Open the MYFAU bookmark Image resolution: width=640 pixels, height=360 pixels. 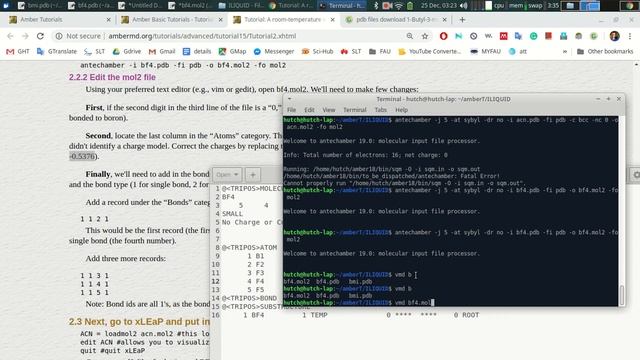click(x=485, y=51)
